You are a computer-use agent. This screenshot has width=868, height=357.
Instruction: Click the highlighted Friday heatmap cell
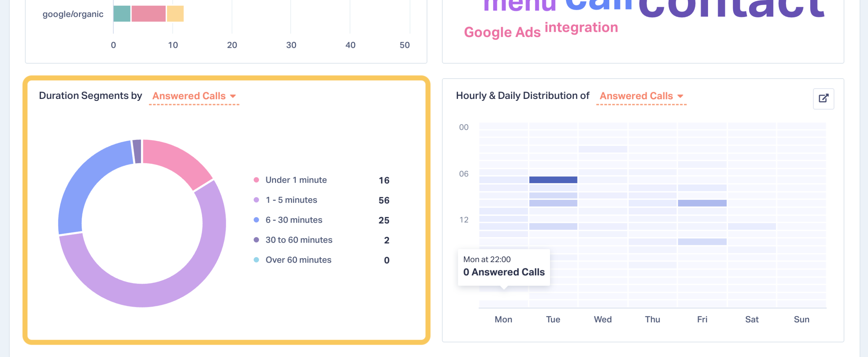pyautogui.click(x=702, y=203)
